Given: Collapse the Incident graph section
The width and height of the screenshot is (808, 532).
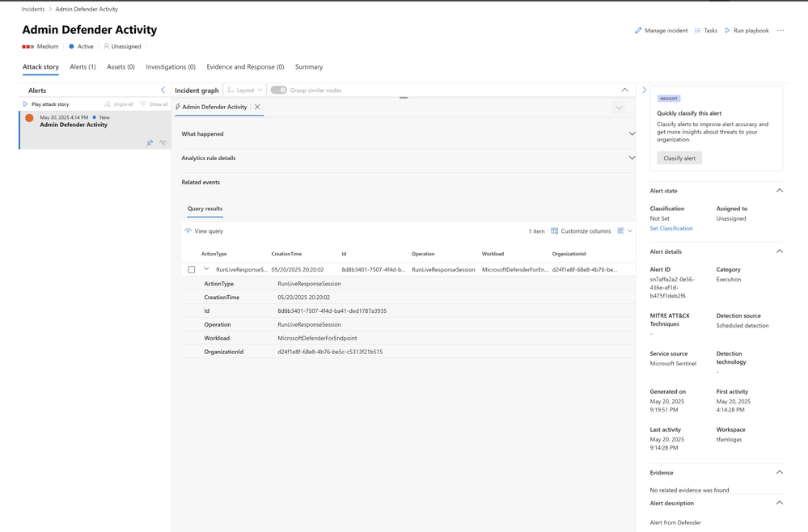Looking at the screenshot, I should click(x=624, y=90).
